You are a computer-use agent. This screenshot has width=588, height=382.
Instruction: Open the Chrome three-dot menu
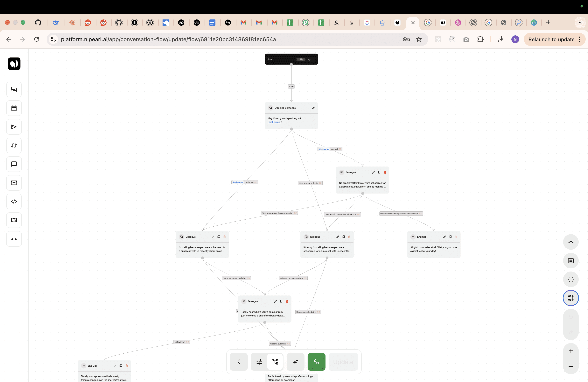click(x=580, y=39)
